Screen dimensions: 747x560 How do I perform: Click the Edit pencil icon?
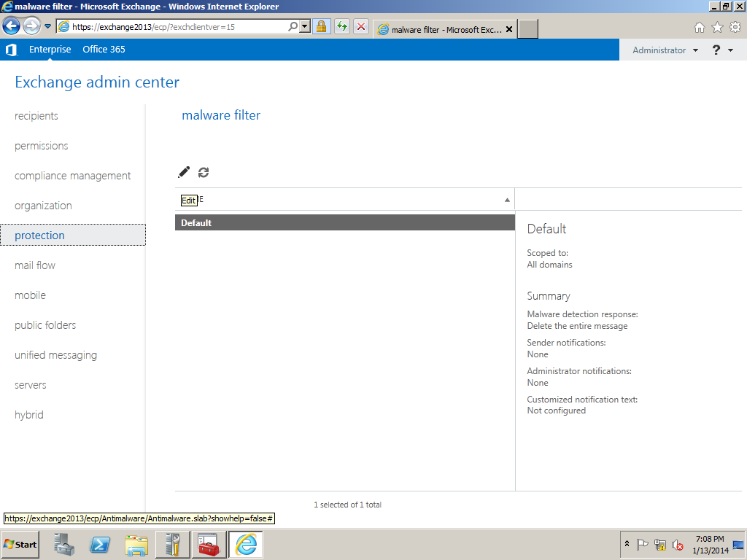click(184, 172)
